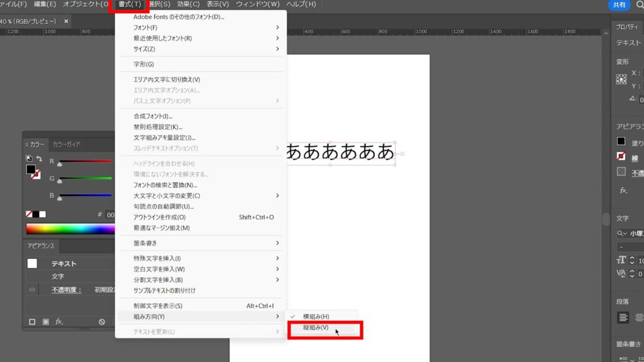
Task: Click the R red slider handle
Action: point(60,164)
